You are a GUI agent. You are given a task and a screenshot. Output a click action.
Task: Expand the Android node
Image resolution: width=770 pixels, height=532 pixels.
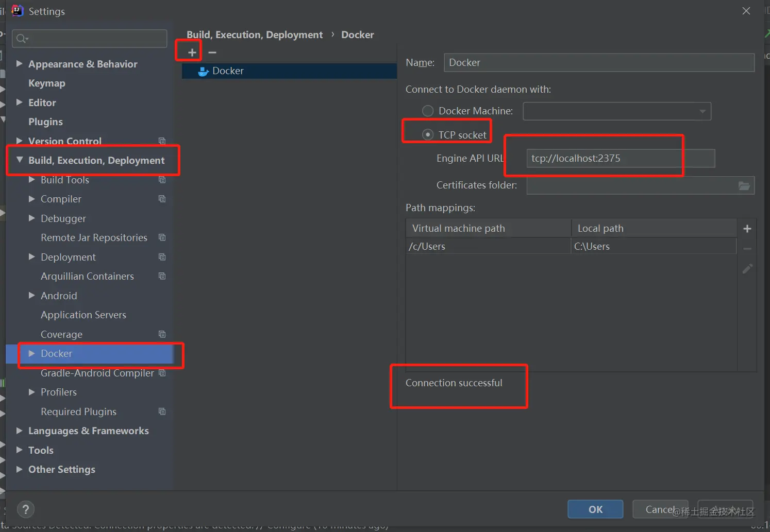tap(32, 295)
